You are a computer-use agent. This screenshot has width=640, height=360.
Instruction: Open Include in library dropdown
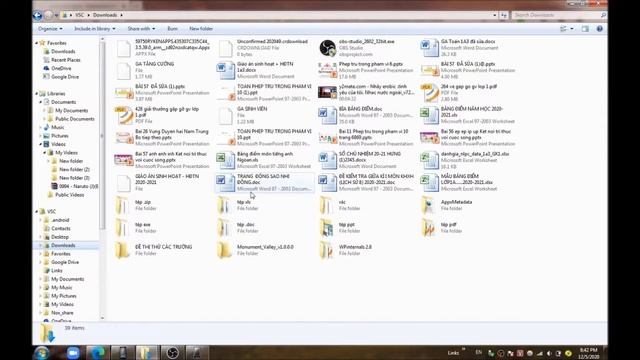[x=95, y=29]
